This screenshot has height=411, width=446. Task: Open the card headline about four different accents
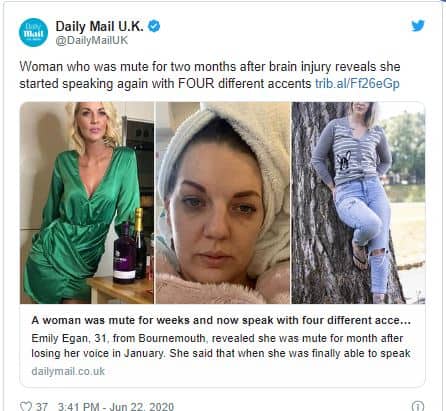(221, 320)
